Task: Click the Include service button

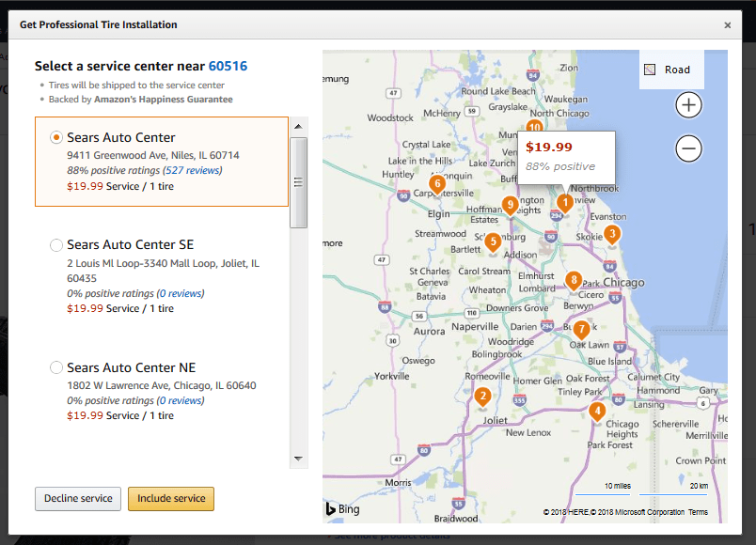Action: point(171,498)
